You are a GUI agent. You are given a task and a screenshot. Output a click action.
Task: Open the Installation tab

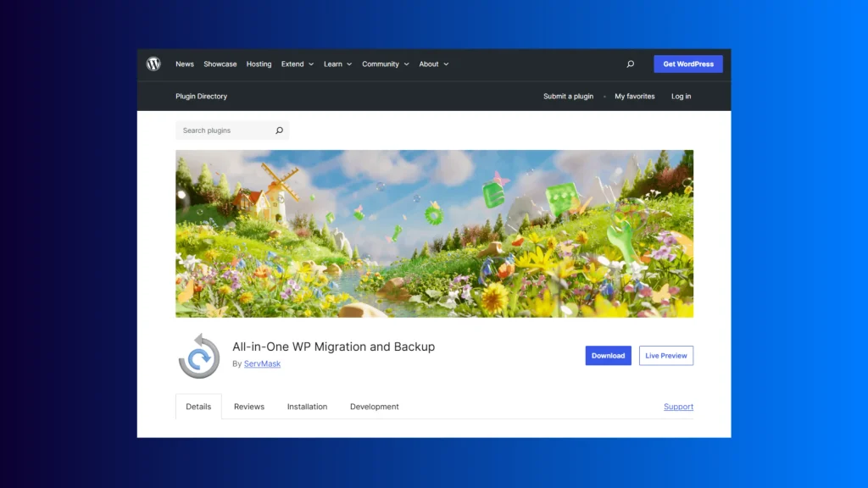[x=307, y=407]
